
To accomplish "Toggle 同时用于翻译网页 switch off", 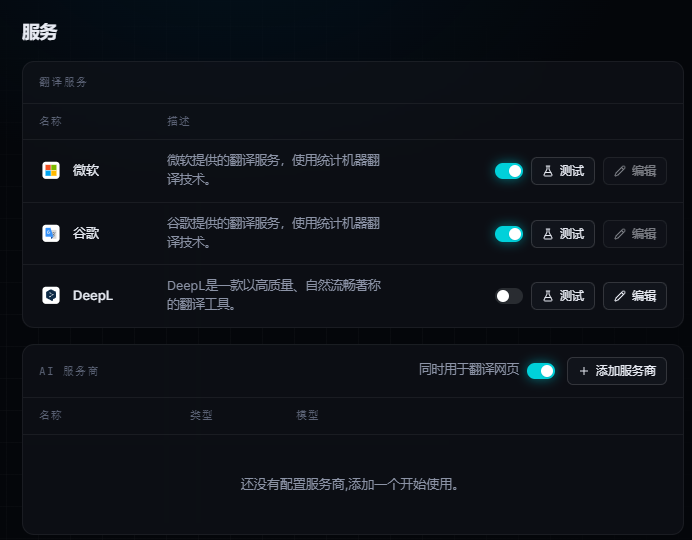I will click(x=541, y=371).
